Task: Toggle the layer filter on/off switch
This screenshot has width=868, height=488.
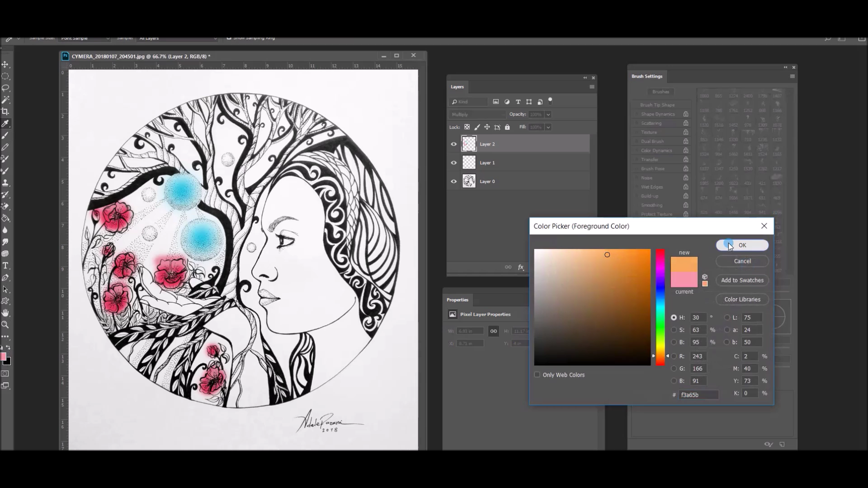Action: point(550,101)
